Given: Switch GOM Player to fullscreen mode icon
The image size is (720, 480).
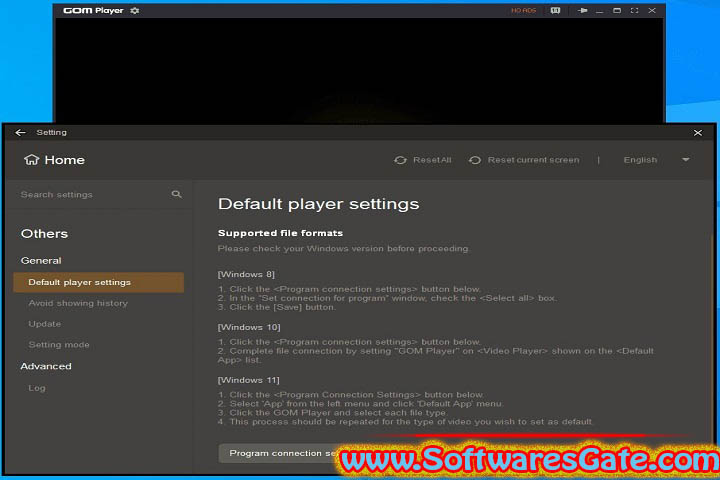Looking at the screenshot, I should coord(634,11).
